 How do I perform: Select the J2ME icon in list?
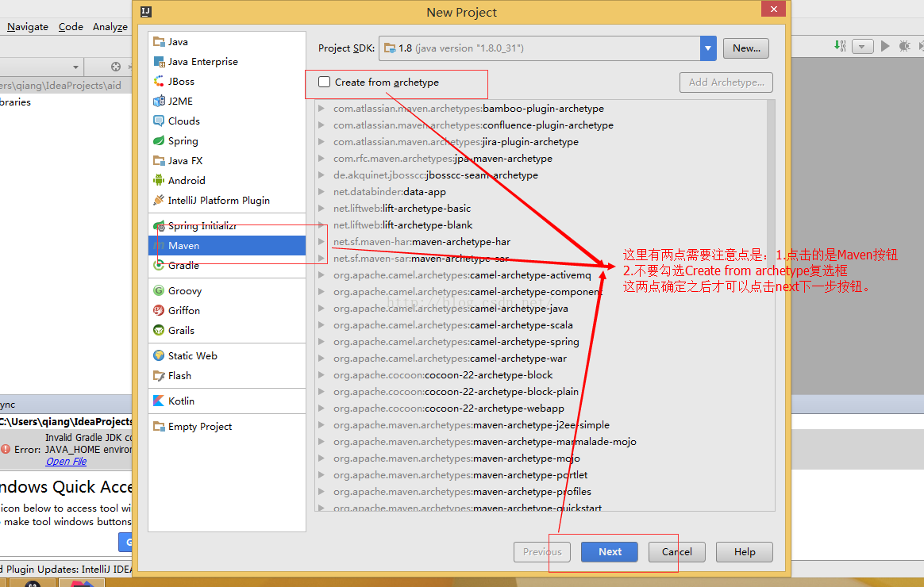(x=159, y=102)
